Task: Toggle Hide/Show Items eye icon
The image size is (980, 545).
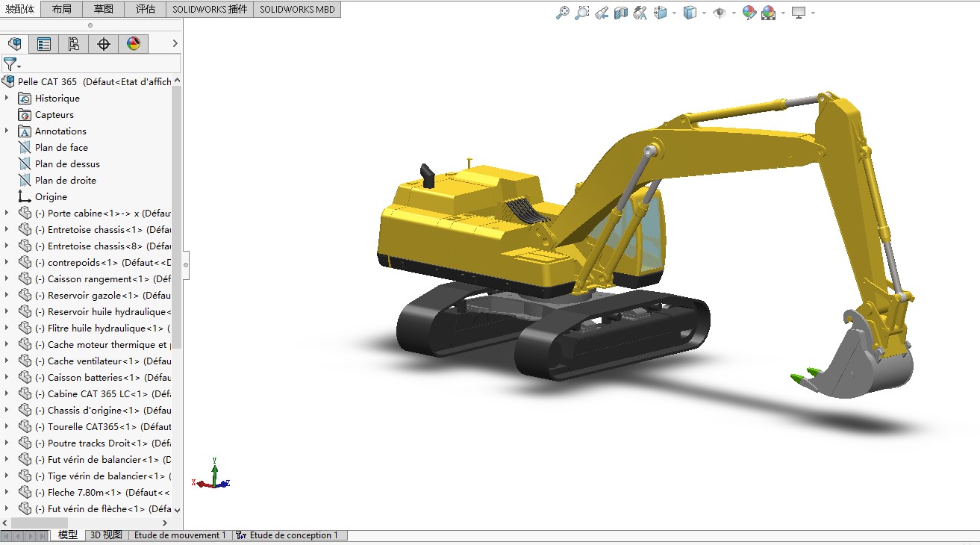Action: pos(720,13)
